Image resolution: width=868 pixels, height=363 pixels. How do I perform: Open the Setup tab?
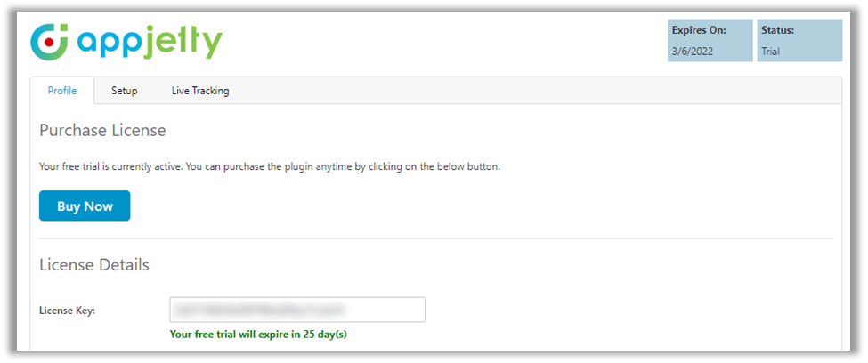point(125,91)
